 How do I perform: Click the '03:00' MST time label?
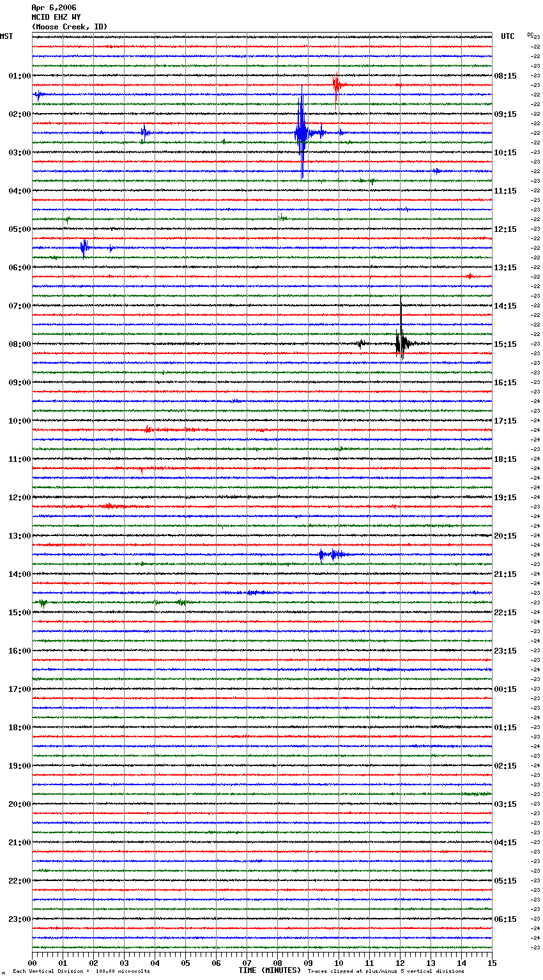[20, 153]
